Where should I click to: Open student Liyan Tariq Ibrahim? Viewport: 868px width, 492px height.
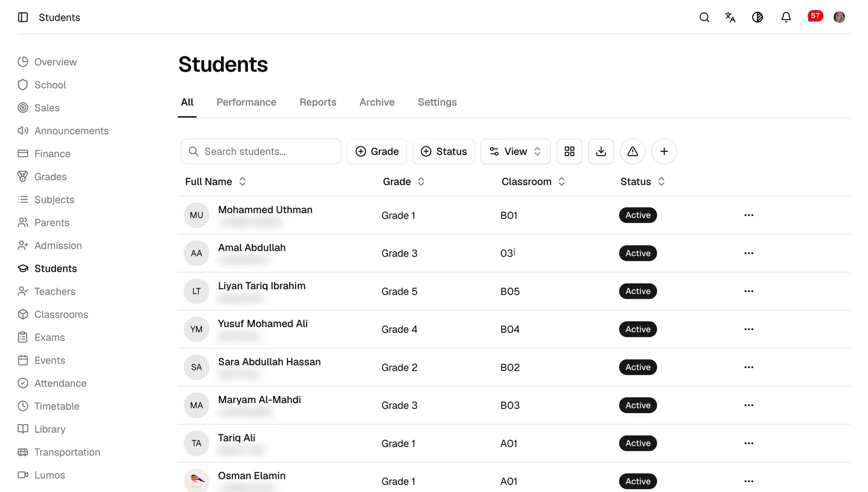pos(261,286)
